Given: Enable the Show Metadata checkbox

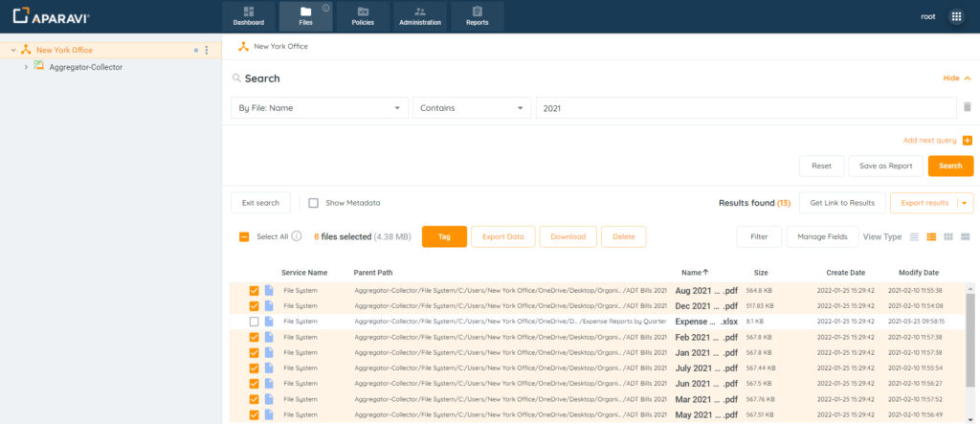Looking at the screenshot, I should point(313,203).
